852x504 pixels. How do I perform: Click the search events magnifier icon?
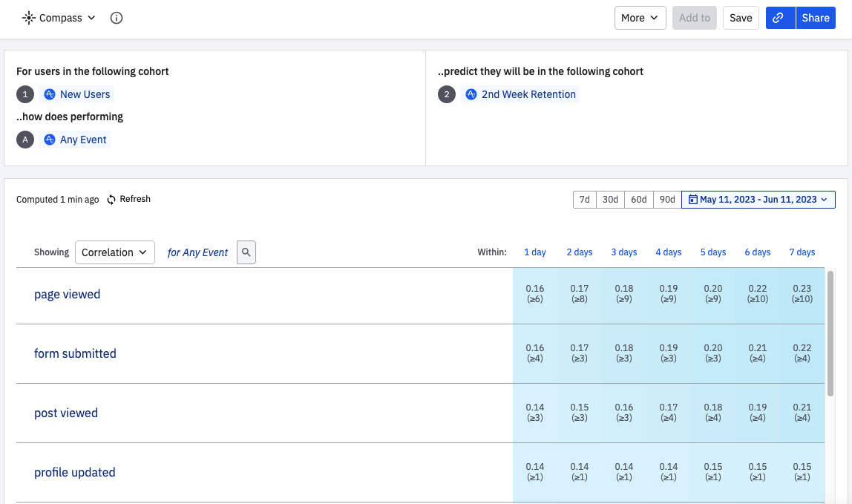[246, 252]
